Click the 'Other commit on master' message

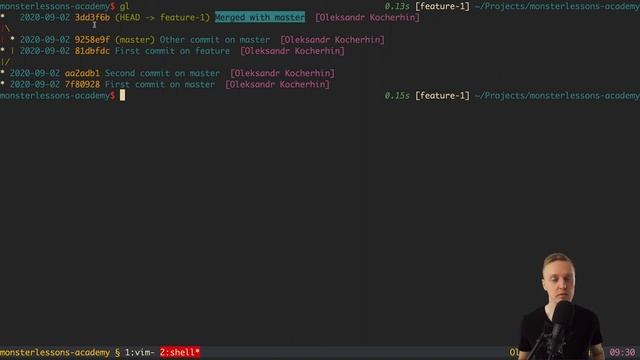click(x=215, y=40)
